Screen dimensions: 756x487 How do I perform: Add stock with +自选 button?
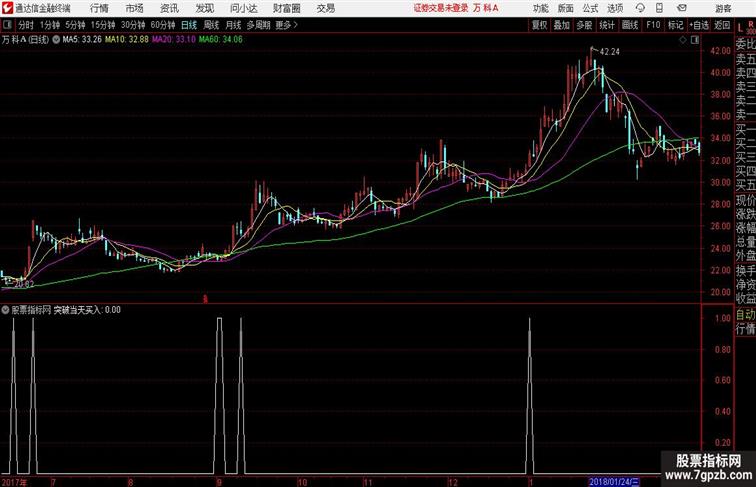click(699, 25)
